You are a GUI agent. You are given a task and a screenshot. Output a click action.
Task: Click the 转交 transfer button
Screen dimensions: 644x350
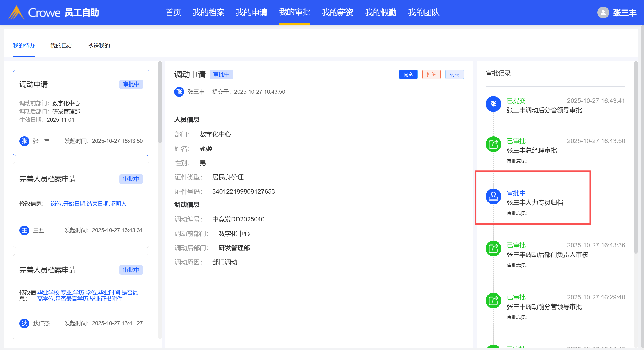click(454, 74)
